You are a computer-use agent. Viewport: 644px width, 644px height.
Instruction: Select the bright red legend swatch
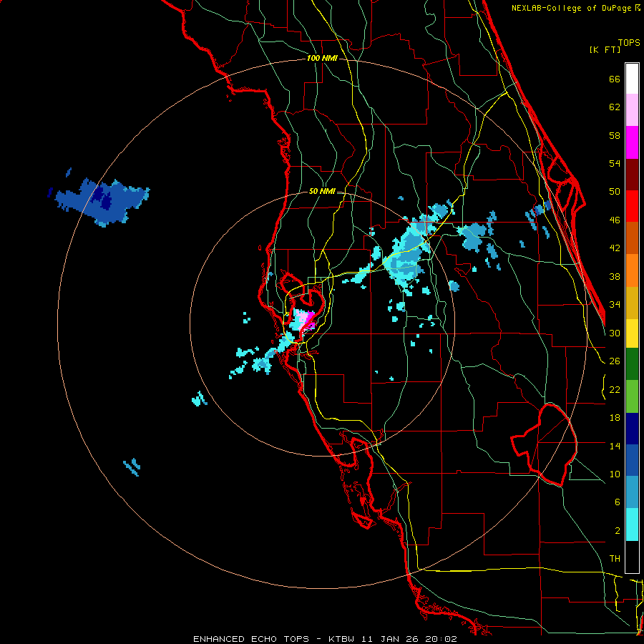pos(632,207)
